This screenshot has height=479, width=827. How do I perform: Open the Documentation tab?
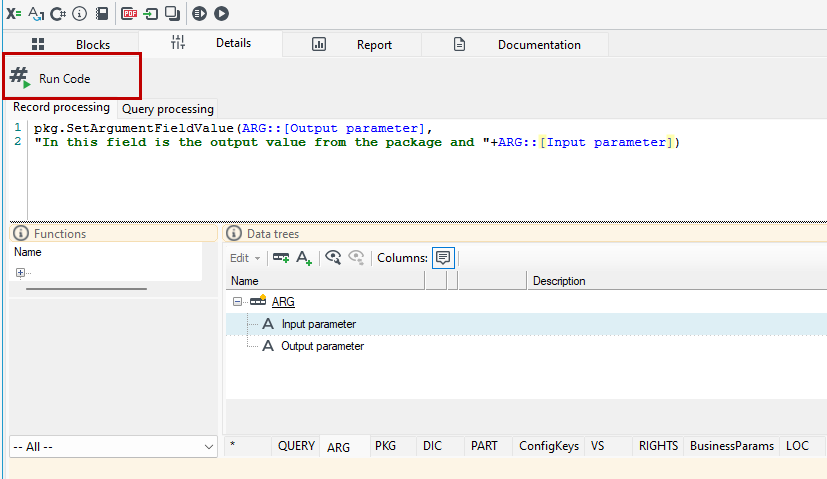click(515, 45)
